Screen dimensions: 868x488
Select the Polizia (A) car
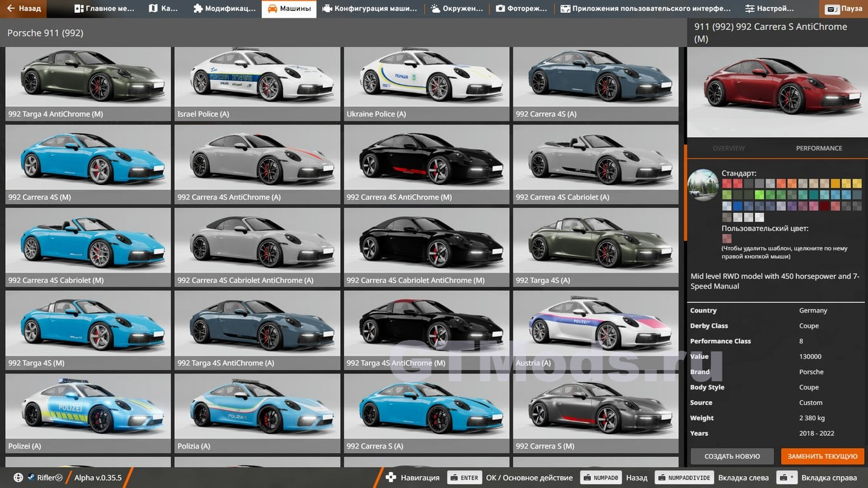point(257,413)
